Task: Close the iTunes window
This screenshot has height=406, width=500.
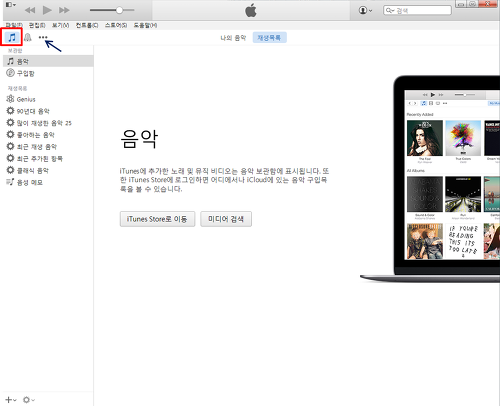Action: [488, 4]
